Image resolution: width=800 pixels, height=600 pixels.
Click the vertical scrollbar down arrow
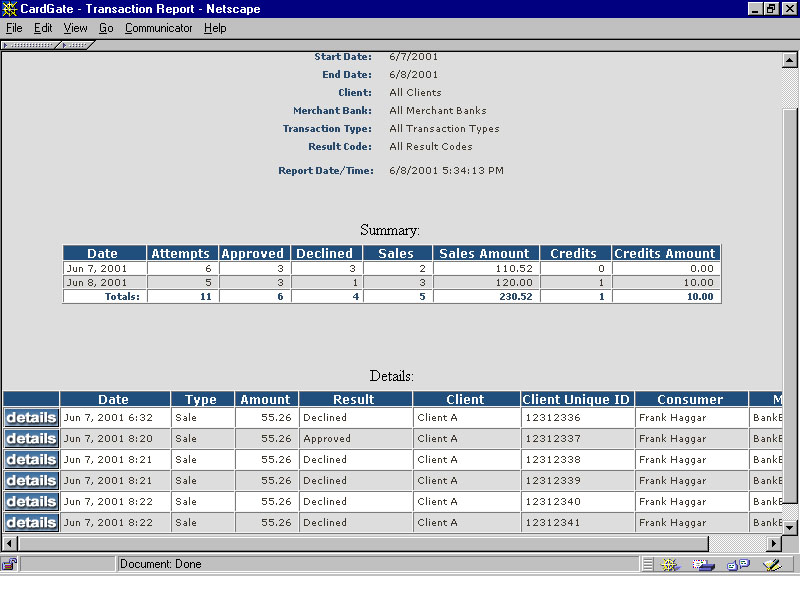click(788, 527)
